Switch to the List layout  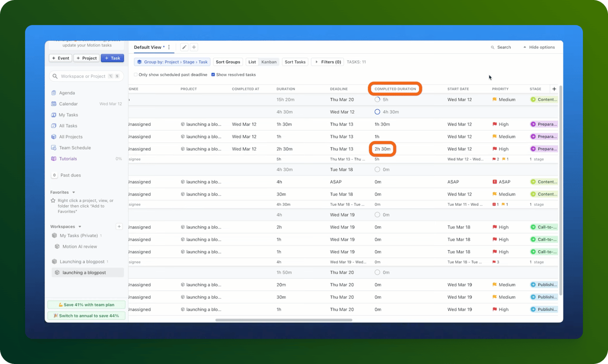(x=252, y=62)
